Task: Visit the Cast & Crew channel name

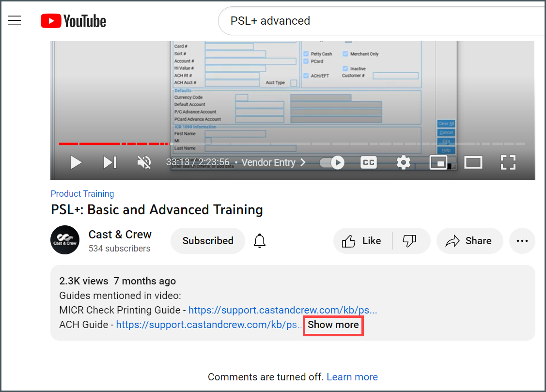Action: tap(120, 235)
